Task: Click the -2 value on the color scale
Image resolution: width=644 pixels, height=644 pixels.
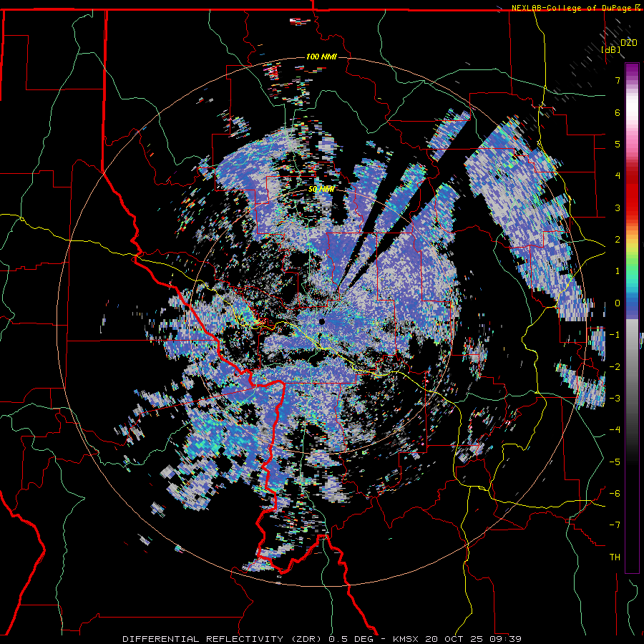Action: pyautogui.click(x=615, y=367)
